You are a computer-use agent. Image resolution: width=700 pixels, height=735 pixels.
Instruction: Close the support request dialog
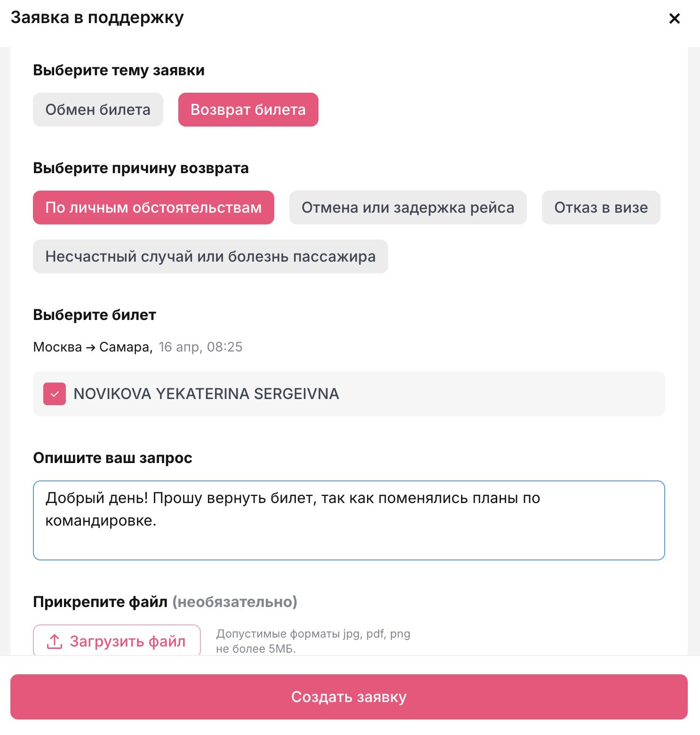674,18
